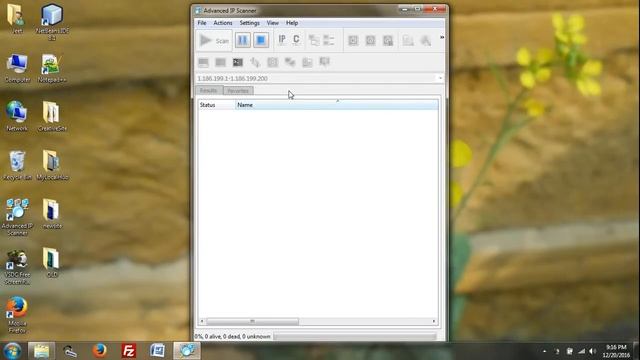640x360 pixels.
Task: Open the File menu
Action: 202,23
